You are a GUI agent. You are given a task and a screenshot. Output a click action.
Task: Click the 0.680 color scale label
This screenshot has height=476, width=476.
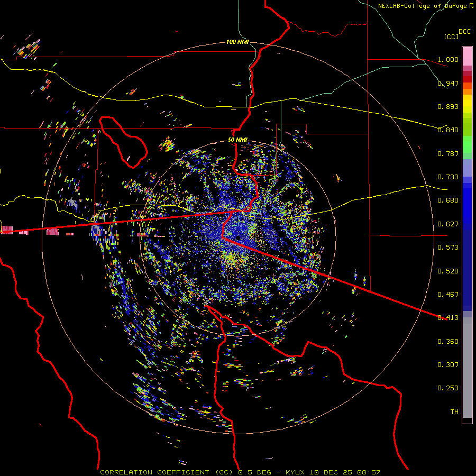click(448, 200)
